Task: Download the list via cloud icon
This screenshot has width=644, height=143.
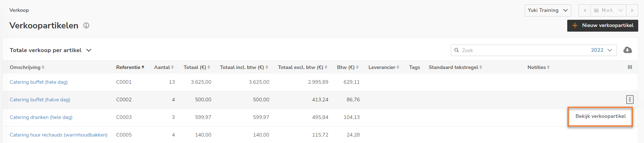Action: pos(627,50)
